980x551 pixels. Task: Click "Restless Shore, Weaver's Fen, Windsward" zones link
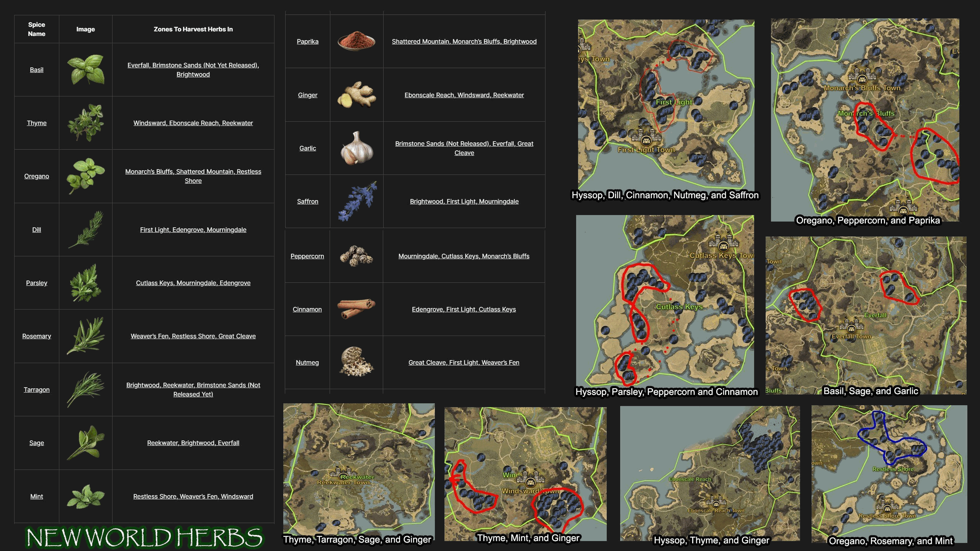(x=193, y=496)
